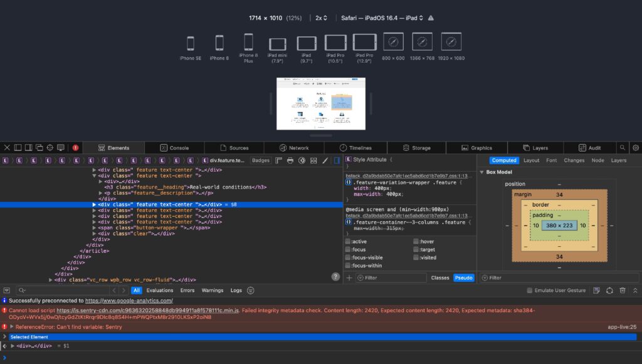Select the iPad Pro (12.9") device preset

[x=364, y=43]
